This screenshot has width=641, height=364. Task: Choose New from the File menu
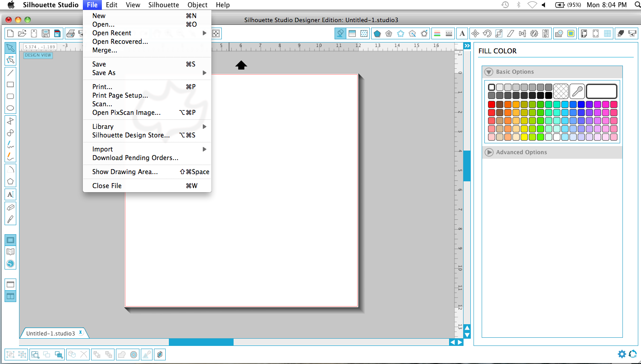coord(147,16)
